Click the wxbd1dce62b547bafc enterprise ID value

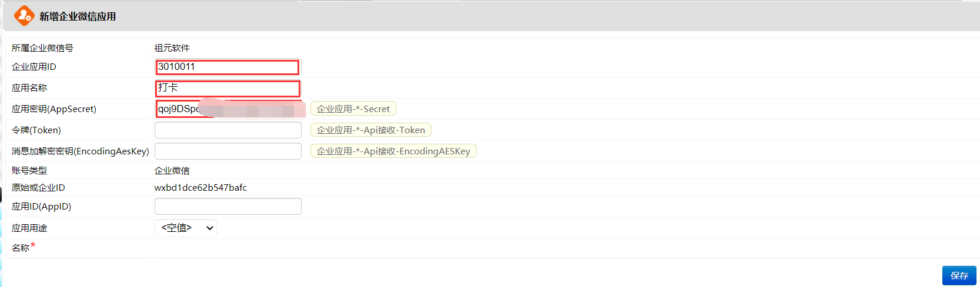point(200,188)
